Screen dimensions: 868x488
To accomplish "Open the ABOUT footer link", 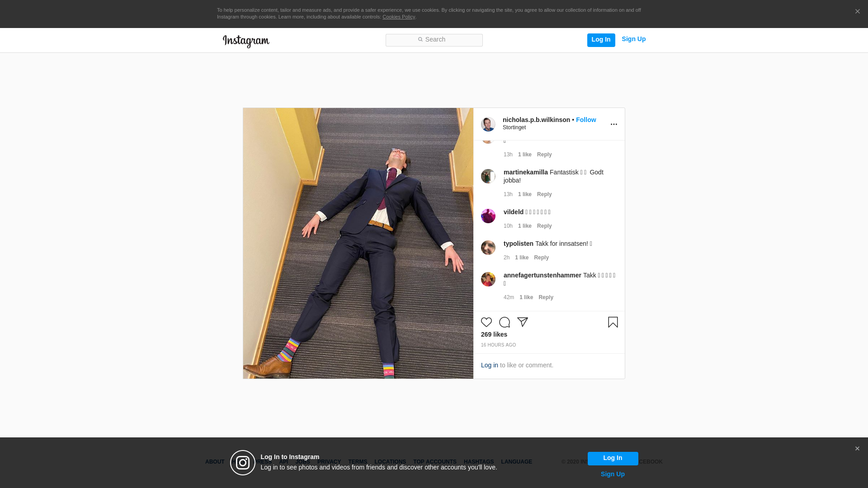I will (215, 462).
